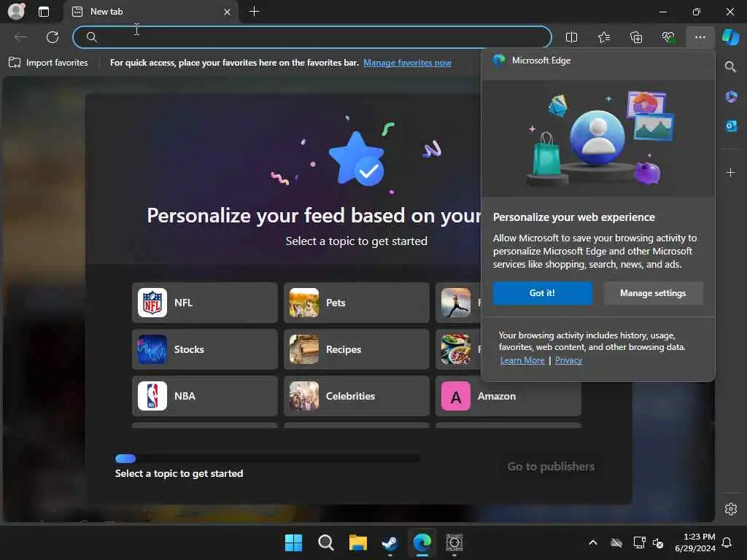747x560 pixels.
Task: Open the Privacy link
Action: tap(568, 360)
